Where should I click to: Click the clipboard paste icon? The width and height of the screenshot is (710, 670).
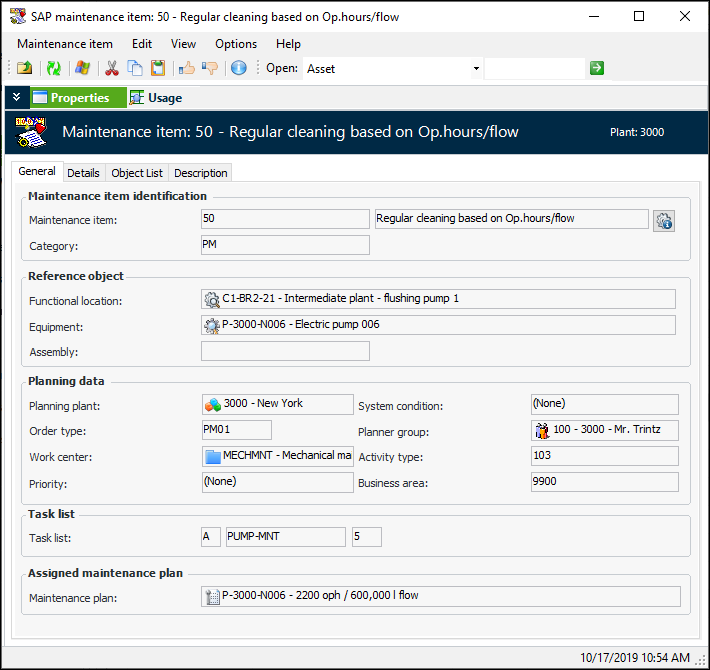pos(158,68)
